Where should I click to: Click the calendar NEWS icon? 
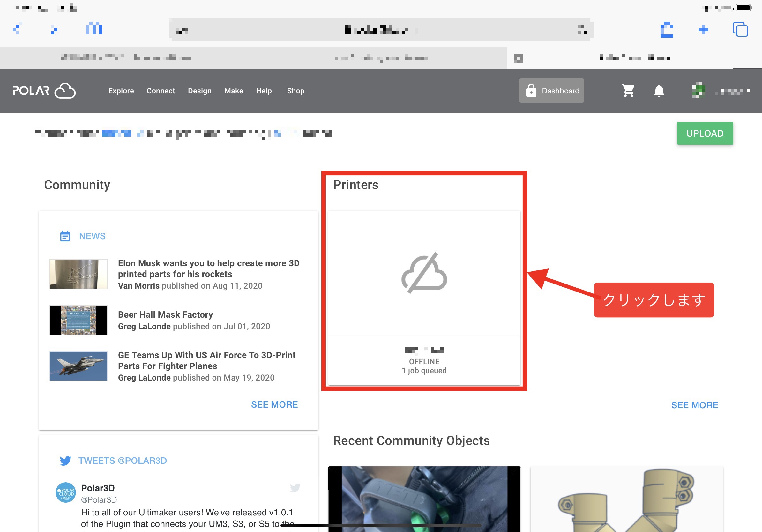(65, 236)
